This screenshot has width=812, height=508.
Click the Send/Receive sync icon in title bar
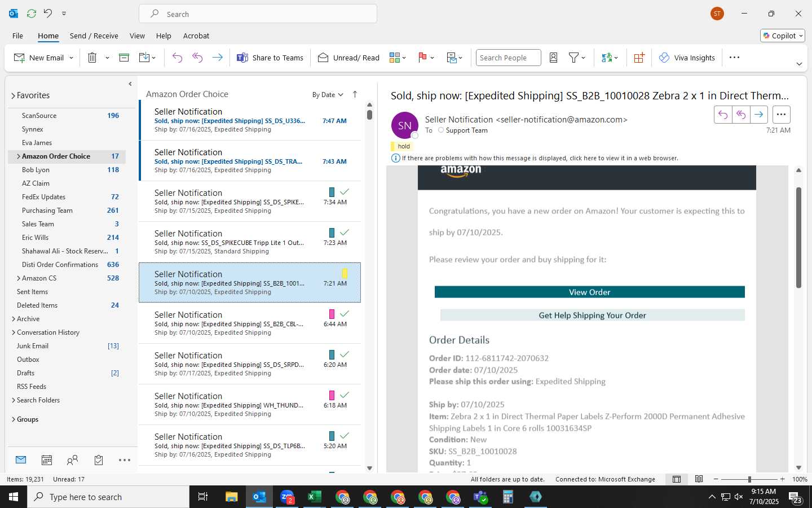pos(32,14)
